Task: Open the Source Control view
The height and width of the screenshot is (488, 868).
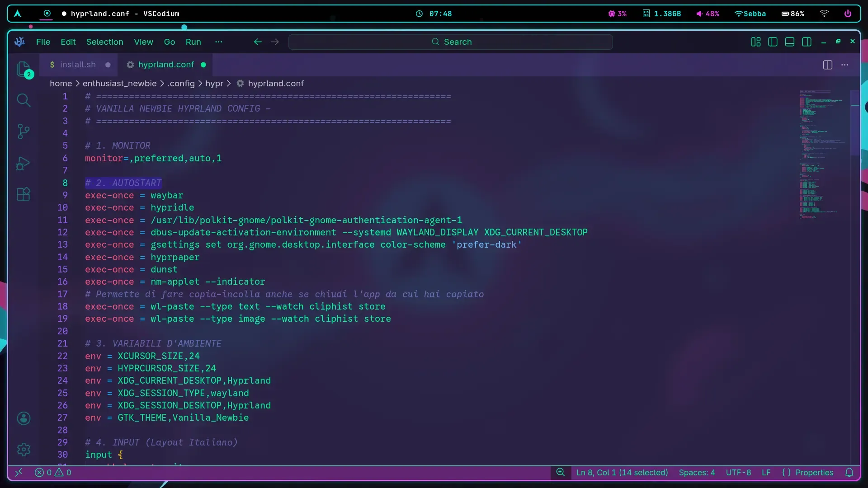Action: pos(24,131)
